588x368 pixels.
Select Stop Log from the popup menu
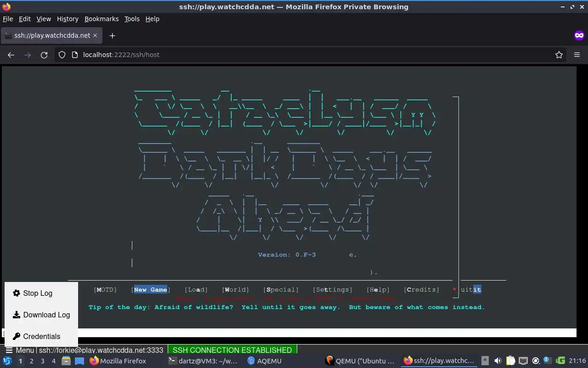41,293
